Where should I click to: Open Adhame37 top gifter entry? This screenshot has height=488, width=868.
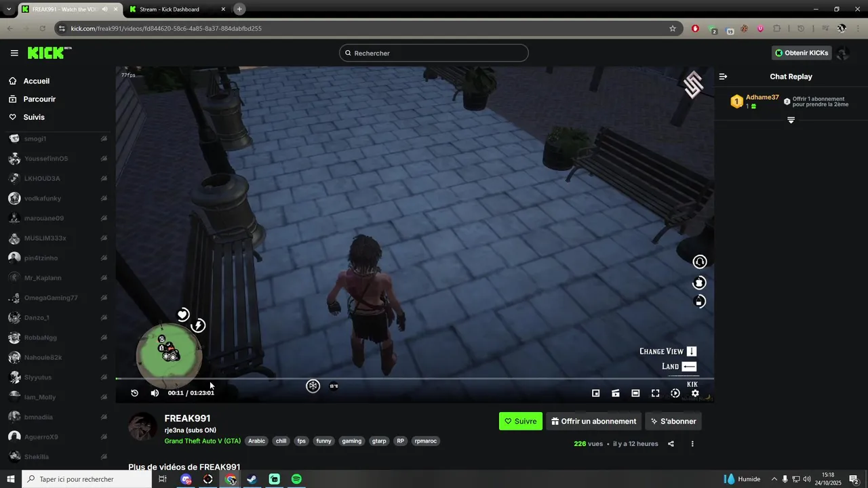tap(755, 102)
